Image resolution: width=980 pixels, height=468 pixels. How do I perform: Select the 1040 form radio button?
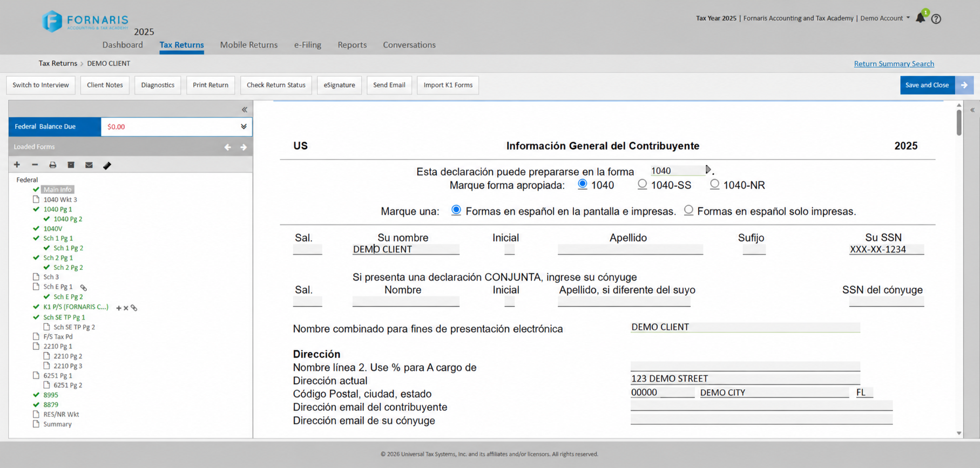pos(583,184)
